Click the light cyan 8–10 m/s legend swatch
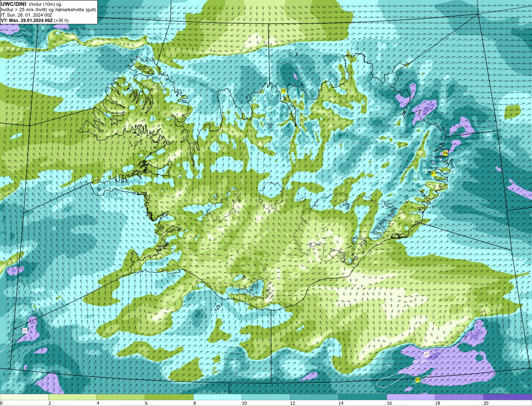 click(217, 397)
